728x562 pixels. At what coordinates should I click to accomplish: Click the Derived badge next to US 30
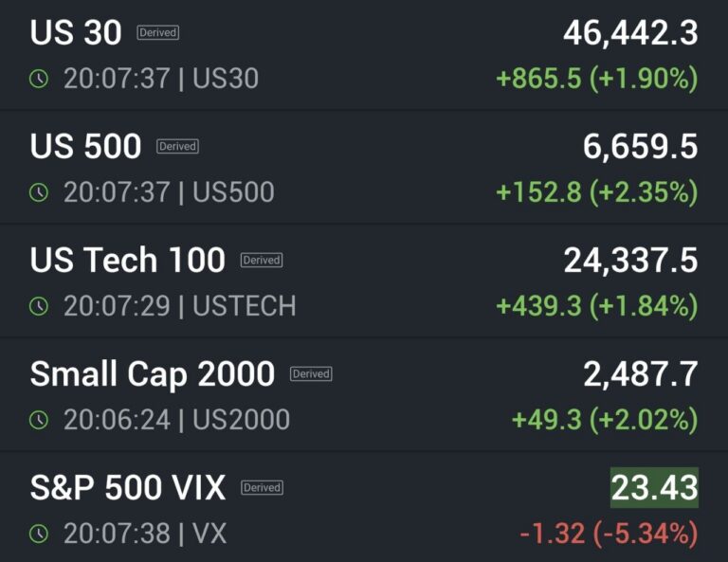(158, 32)
